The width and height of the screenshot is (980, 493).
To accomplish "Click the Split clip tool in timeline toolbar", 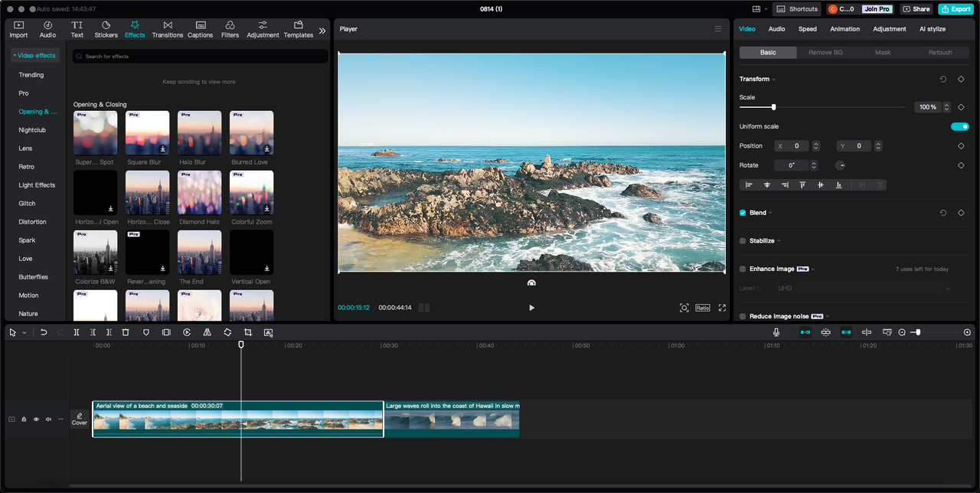I will point(77,332).
